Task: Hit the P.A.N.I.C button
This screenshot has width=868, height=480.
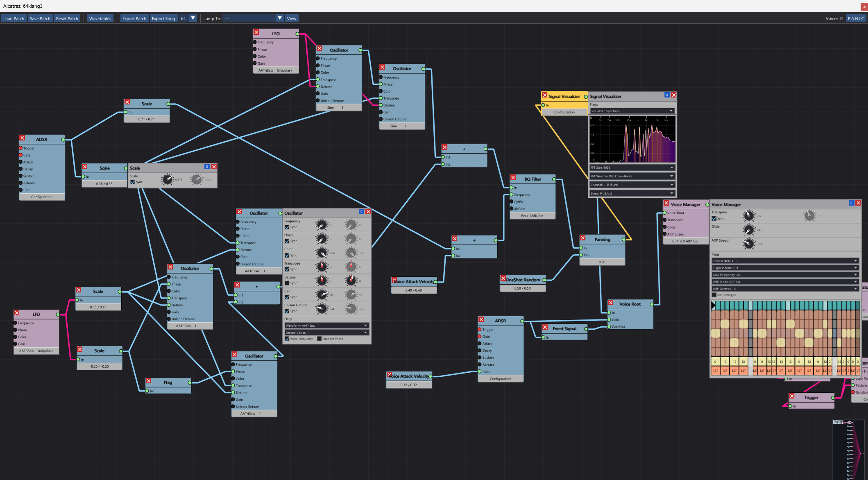Action: pyautogui.click(x=856, y=18)
